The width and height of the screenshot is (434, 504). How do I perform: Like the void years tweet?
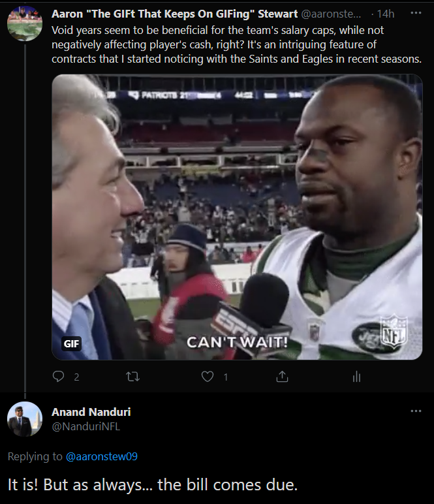point(208,377)
